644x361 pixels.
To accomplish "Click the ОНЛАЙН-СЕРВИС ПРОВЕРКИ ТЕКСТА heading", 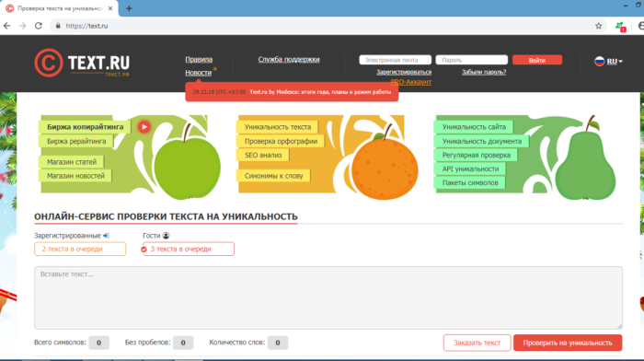I will (166, 216).
